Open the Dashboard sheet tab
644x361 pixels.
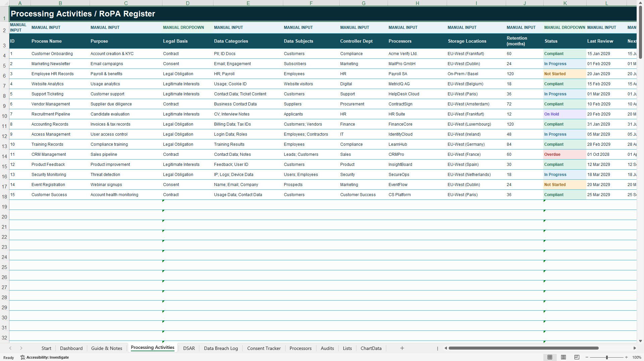[71, 348]
